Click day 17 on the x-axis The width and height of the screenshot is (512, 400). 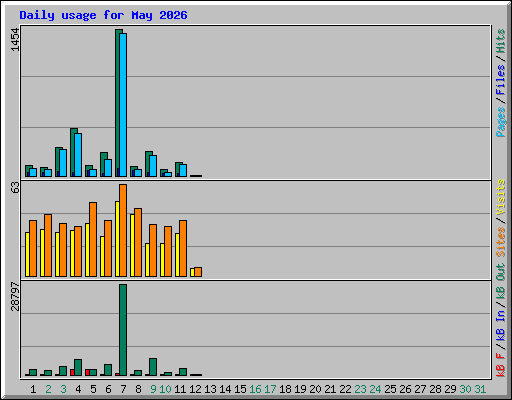pyautogui.click(x=270, y=389)
